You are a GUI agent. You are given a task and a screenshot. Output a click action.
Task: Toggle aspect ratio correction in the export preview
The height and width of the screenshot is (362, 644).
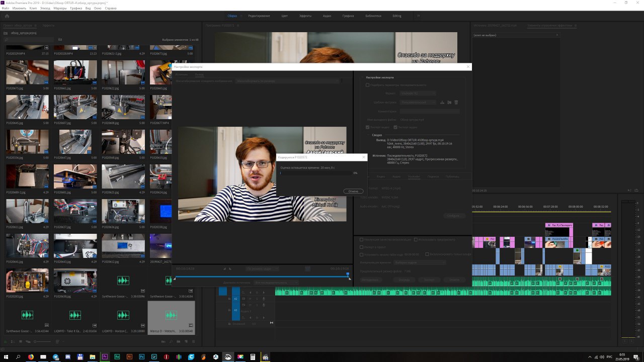(307, 269)
